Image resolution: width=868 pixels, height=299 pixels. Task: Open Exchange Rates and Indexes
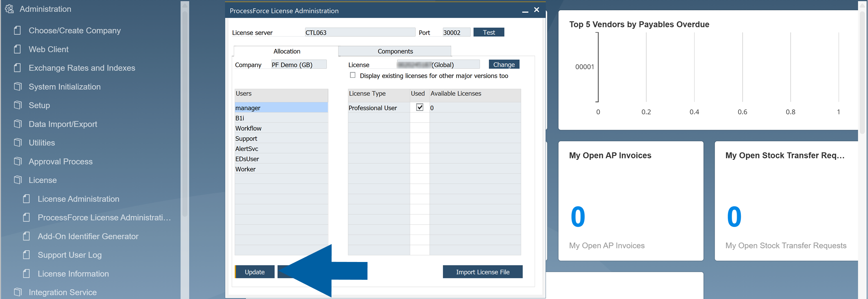(82, 68)
